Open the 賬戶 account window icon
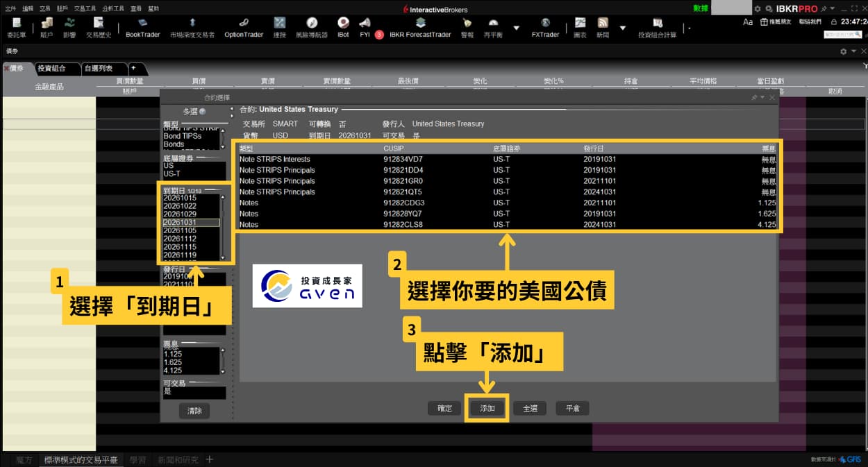The image size is (868, 467). [47, 28]
